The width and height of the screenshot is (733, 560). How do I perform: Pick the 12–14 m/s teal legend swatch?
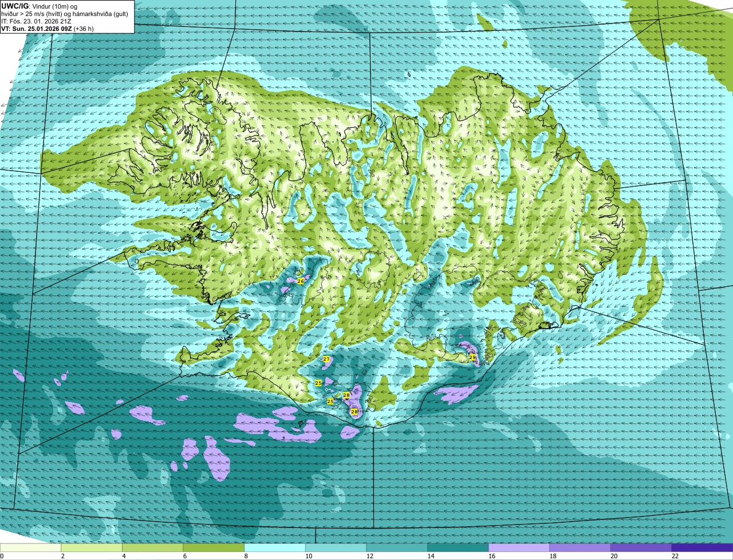[x=397, y=548]
